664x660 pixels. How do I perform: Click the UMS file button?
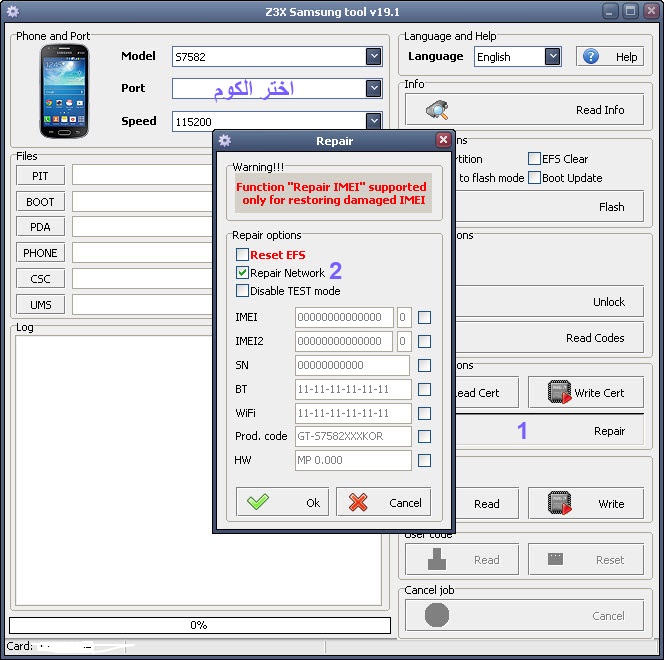coord(40,304)
